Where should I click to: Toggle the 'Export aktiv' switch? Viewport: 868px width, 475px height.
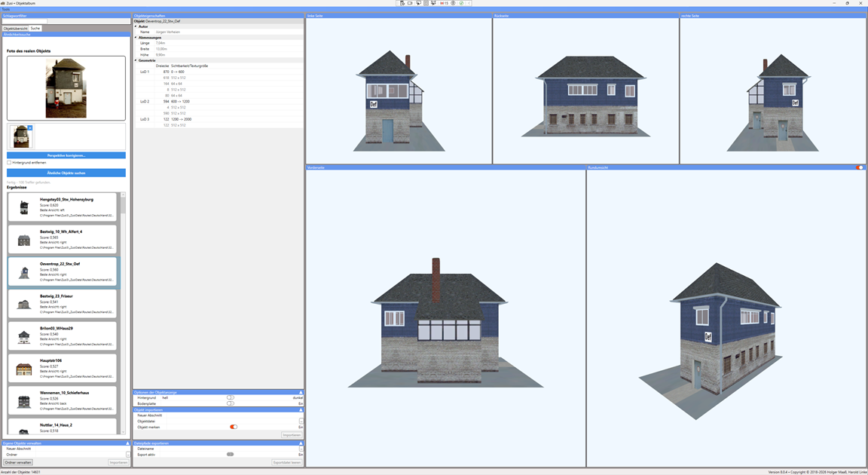point(231,455)
